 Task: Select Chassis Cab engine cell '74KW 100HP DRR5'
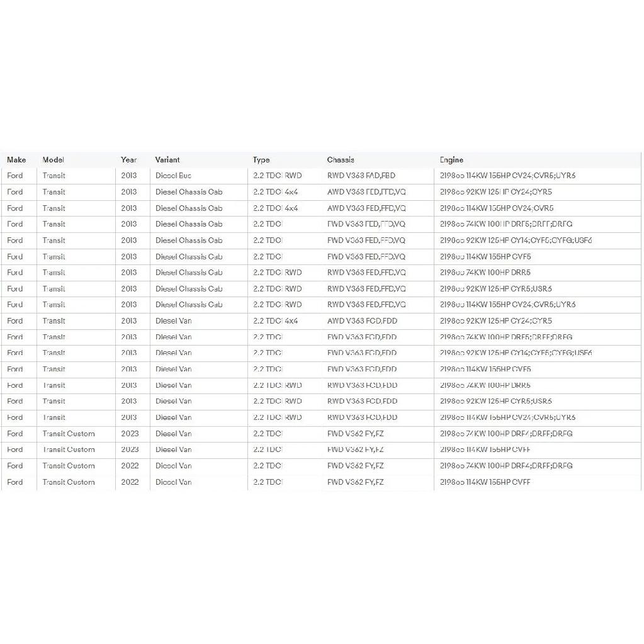coord(485,273)
